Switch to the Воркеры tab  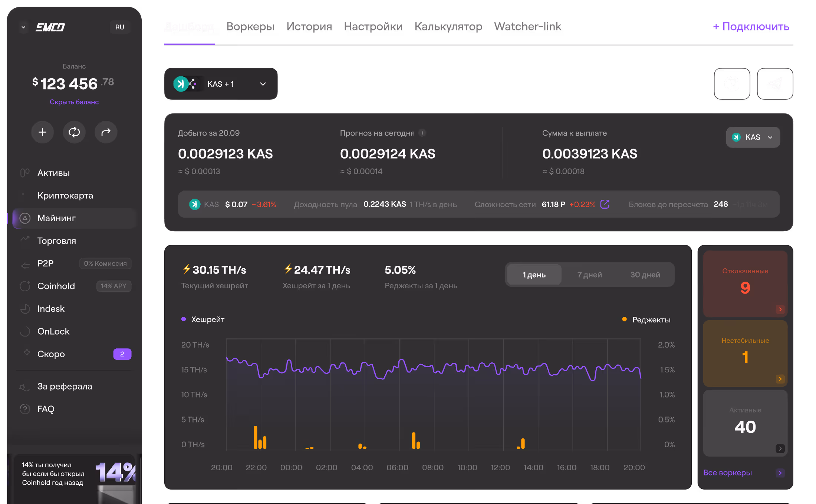click(250, 26)
